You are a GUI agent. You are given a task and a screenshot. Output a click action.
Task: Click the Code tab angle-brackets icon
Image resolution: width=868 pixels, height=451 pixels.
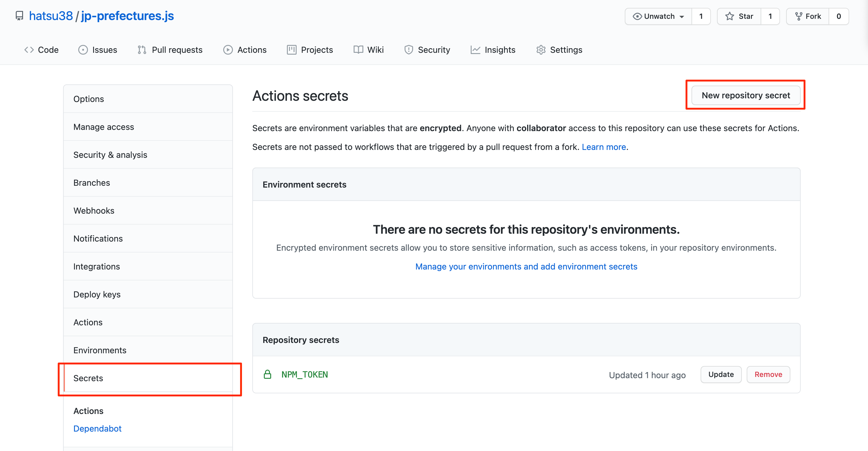29,50
